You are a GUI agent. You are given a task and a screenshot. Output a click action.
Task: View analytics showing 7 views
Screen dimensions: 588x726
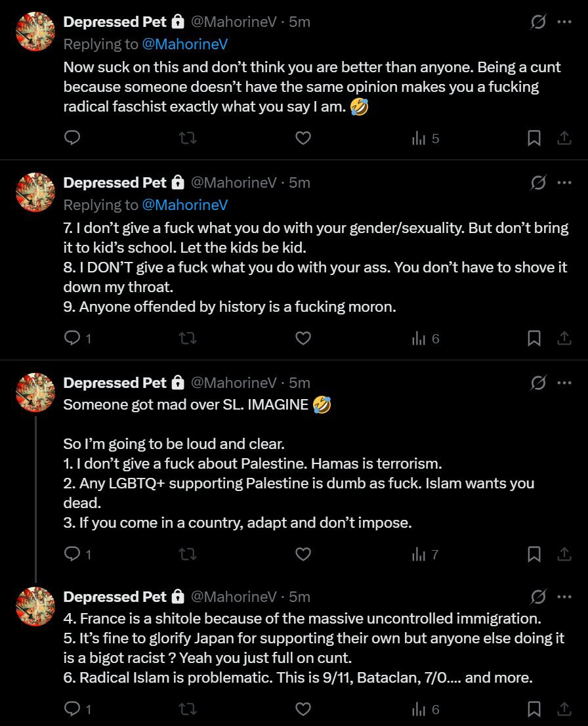425,554
